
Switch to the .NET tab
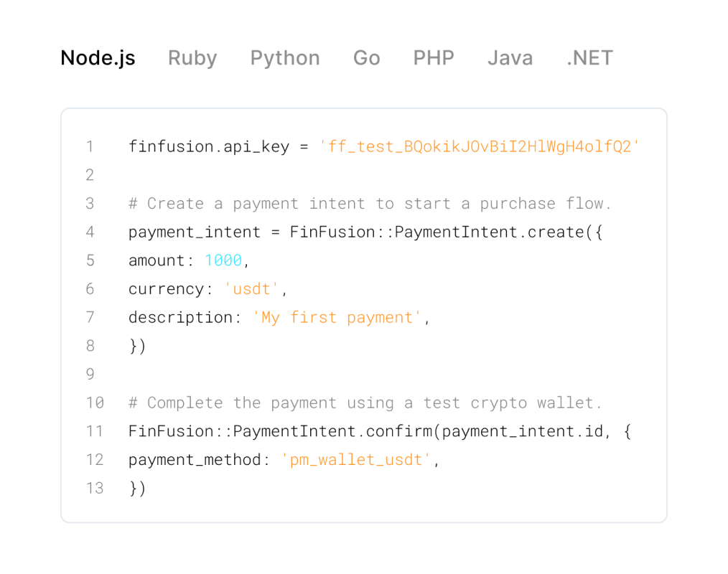point(589,58)
